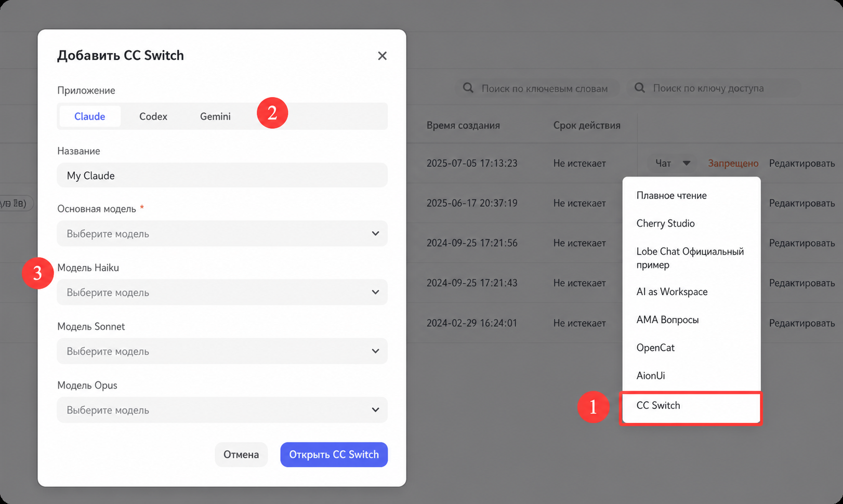Click the Время создания column header
Viewport: 843px width, 504px height.
[x=463, y=125]
